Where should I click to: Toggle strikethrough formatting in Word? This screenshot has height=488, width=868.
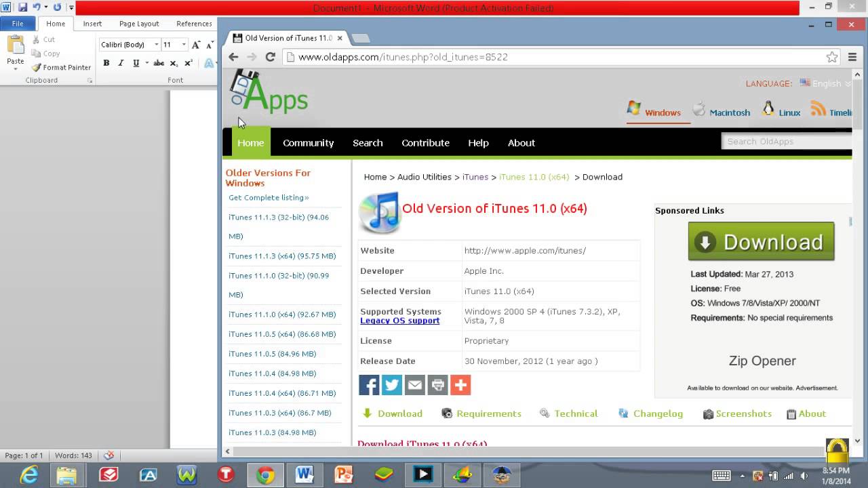pos(159,63)
